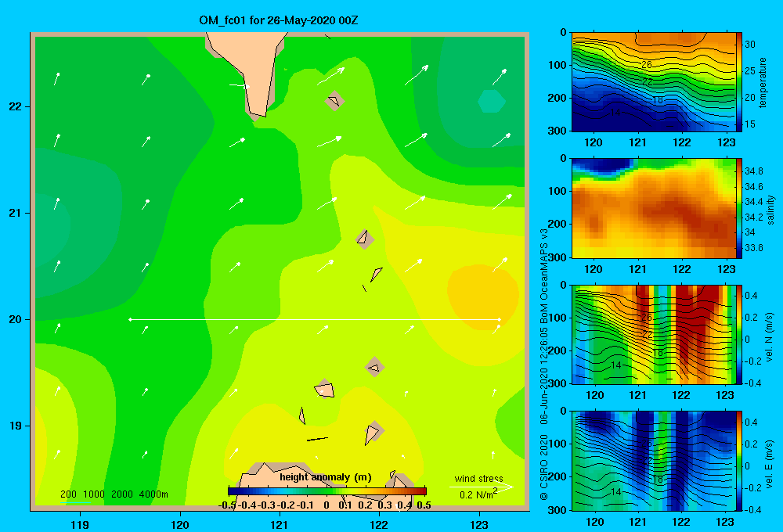Open the temperature cross-section panel
Image resolution: width=783 pixels, height=532 pixels.
(x=654, y=82)
